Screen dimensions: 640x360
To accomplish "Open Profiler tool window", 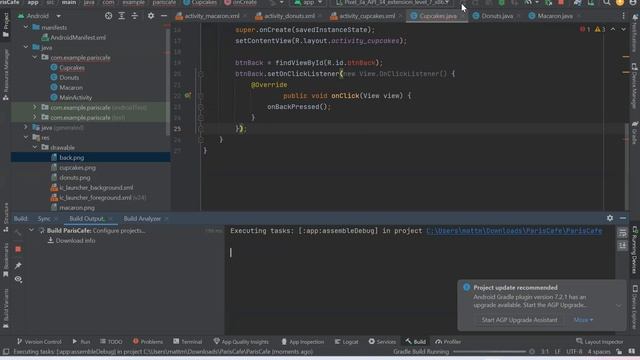I will pyautogui.click(x=448, y=342).
